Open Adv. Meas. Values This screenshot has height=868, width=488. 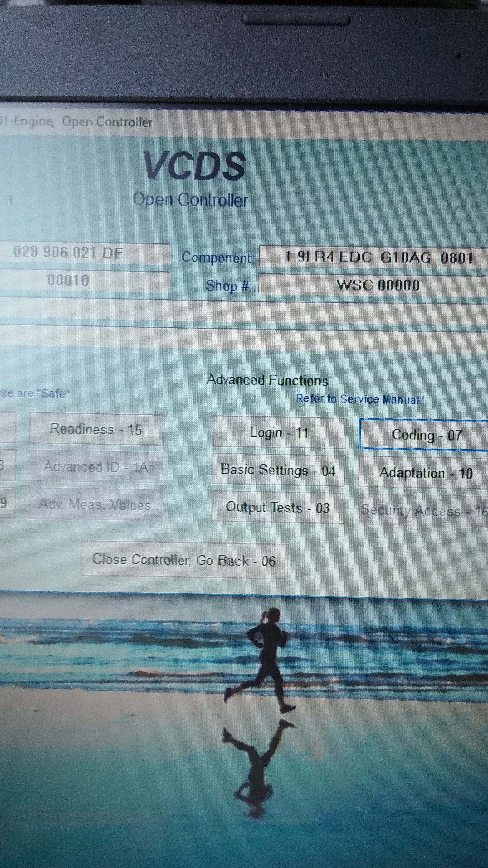(95, 505)
